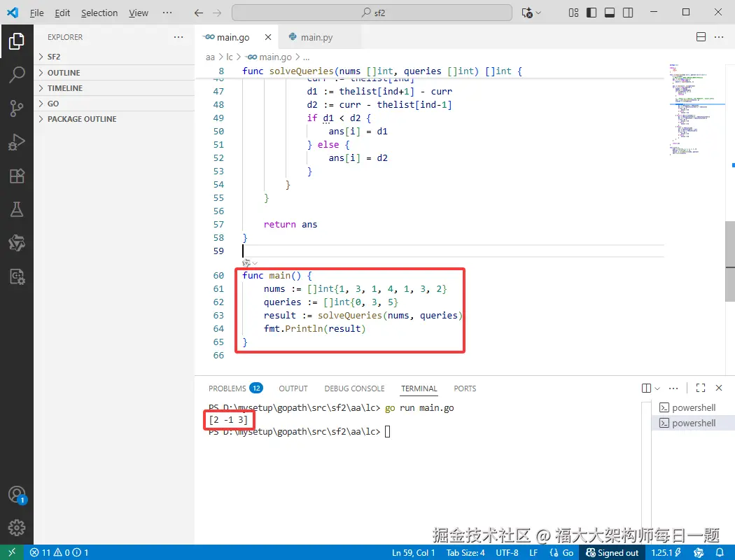Open the Search view in activity bar
The image size is (735, 560).
coord(16,74)
